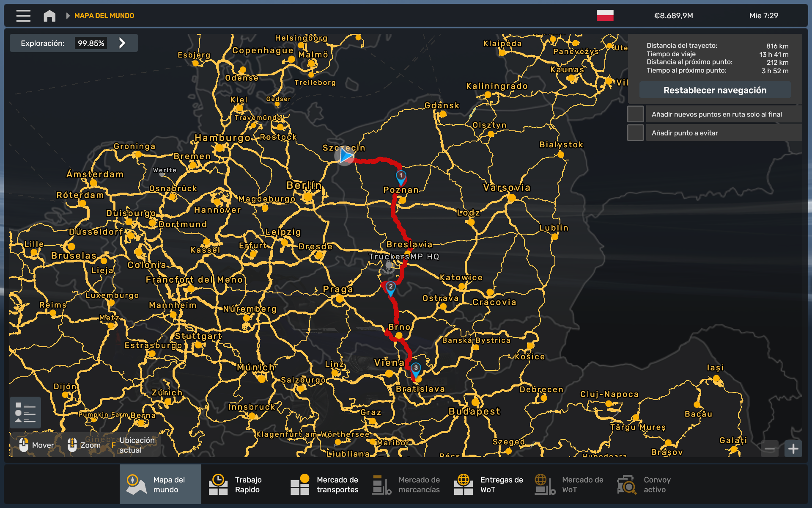
Task: Select the Mapa del mundo tab
Action: 160,484
